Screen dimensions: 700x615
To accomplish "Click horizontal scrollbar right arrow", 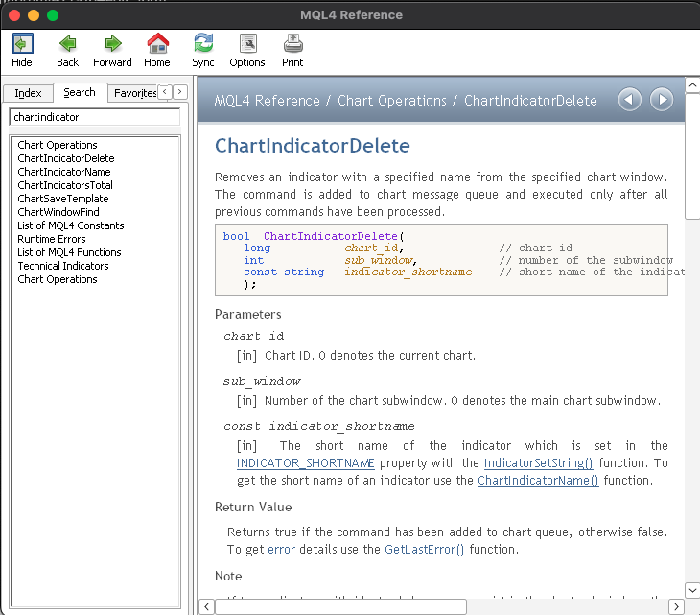I will (x=676, y=606).
